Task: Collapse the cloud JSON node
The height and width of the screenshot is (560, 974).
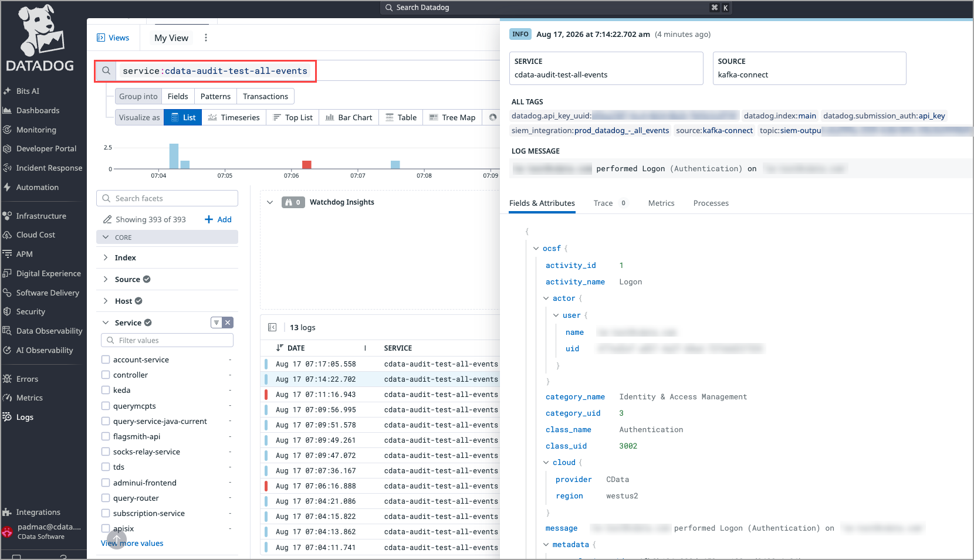Action: pyautogui.click(x=546, y=463)
